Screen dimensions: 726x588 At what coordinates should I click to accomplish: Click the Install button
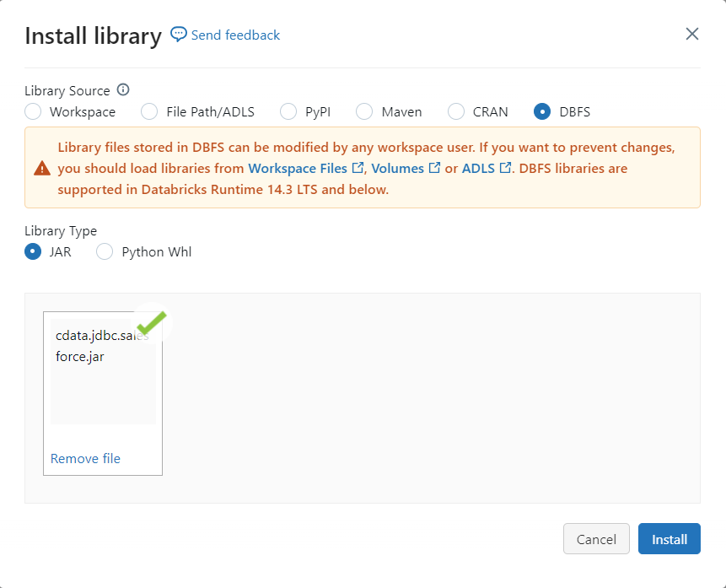(669, 538)
